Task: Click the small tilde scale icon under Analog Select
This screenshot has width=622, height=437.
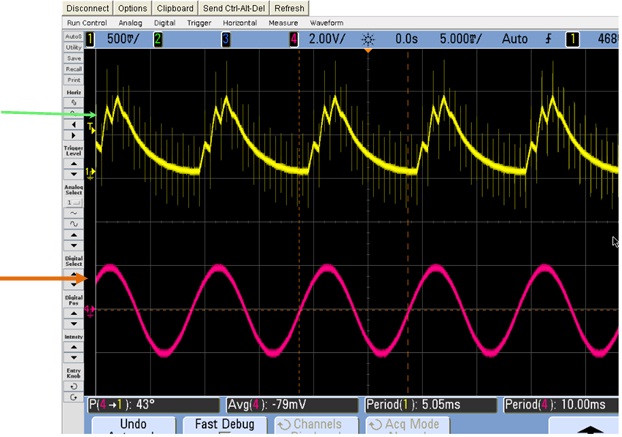Action: tap(73, 213)
